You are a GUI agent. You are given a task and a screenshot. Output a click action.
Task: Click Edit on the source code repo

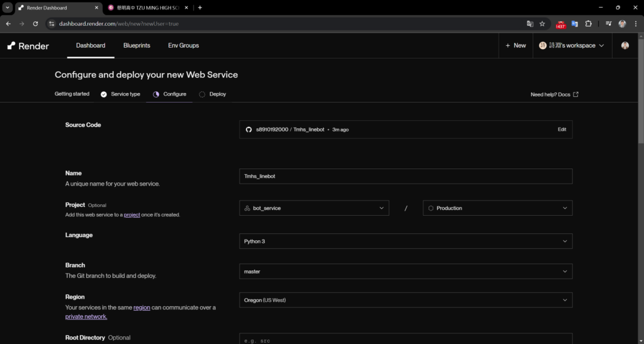pos(562,130)
